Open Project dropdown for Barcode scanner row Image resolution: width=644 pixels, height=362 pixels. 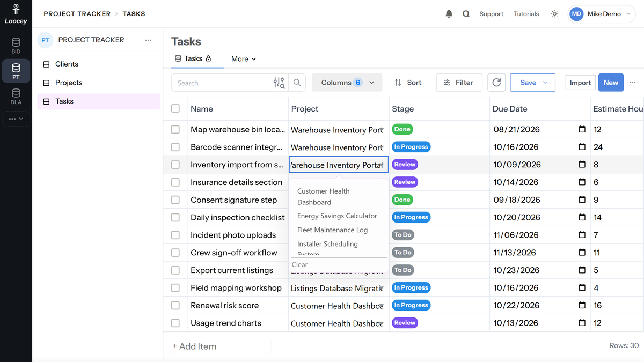382,147
